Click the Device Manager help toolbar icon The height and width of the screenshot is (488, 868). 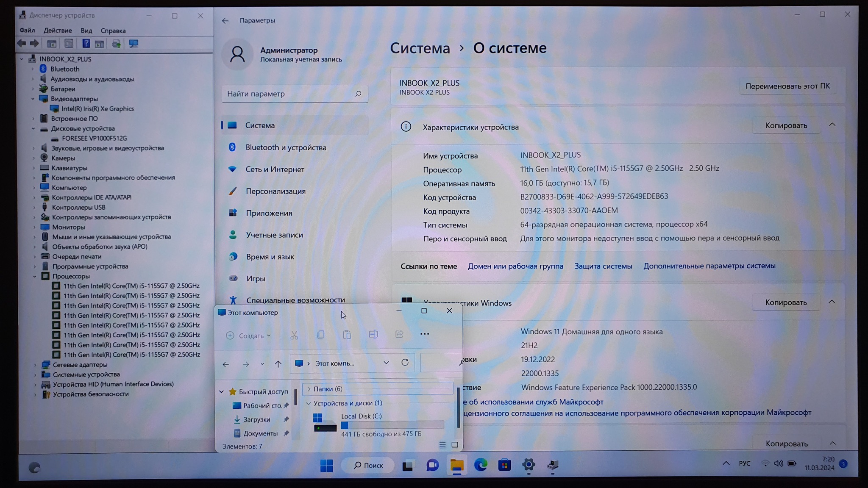click(x=86, y=44)
